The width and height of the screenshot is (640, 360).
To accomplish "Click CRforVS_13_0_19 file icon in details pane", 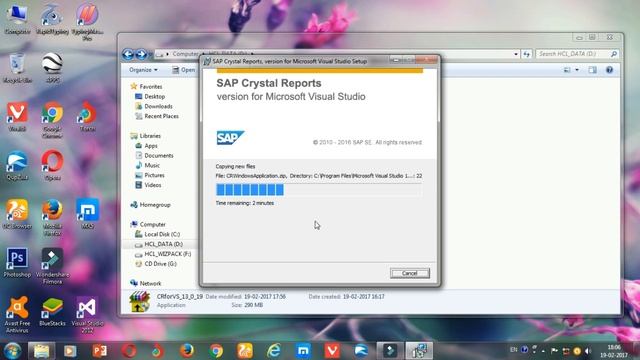I will (x=139, y=302).
